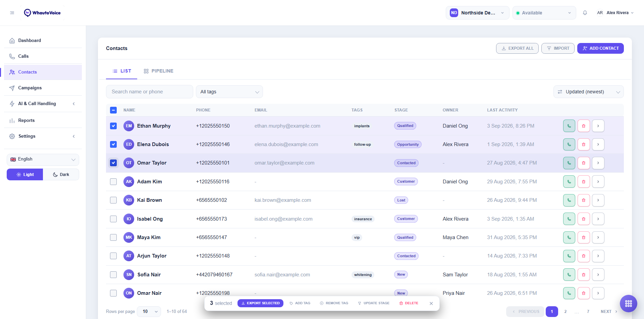Open the Updated (newest) sort dropdown
The height and width of the screenshot is (319, 644).
[x=588, y=92]
